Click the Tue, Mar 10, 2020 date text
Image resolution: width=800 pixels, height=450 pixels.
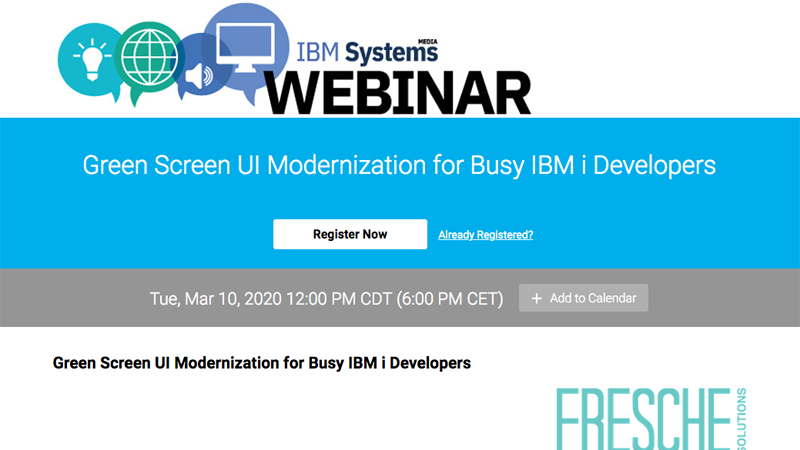[x=327, y=298]
